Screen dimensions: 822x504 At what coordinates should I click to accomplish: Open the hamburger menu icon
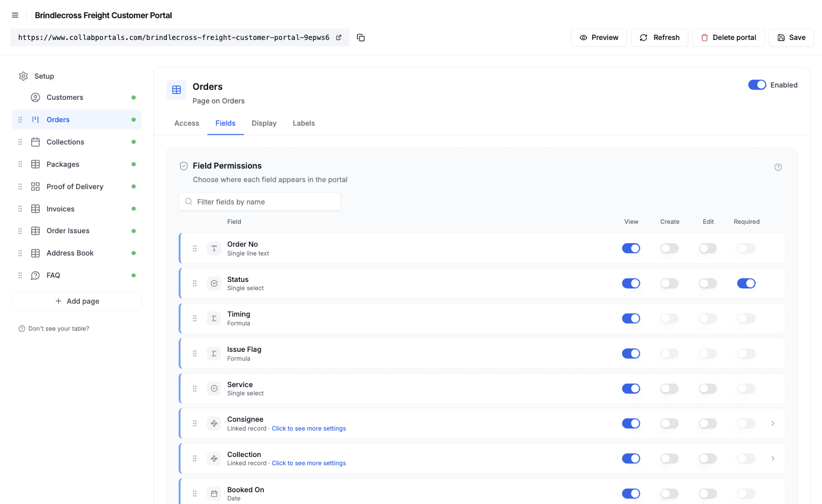click(x=15, y=15)
